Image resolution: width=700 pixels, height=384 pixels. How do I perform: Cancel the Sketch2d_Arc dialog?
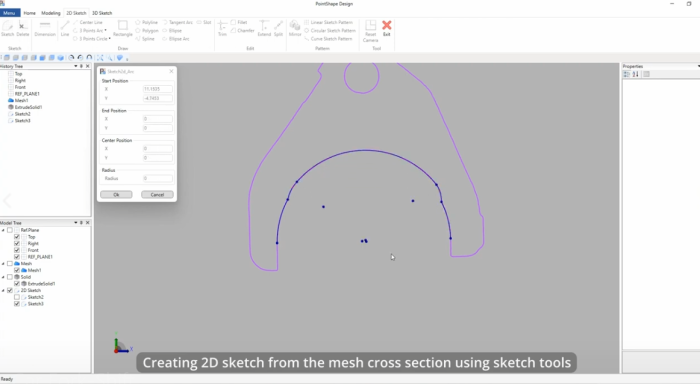pos(157,195)
